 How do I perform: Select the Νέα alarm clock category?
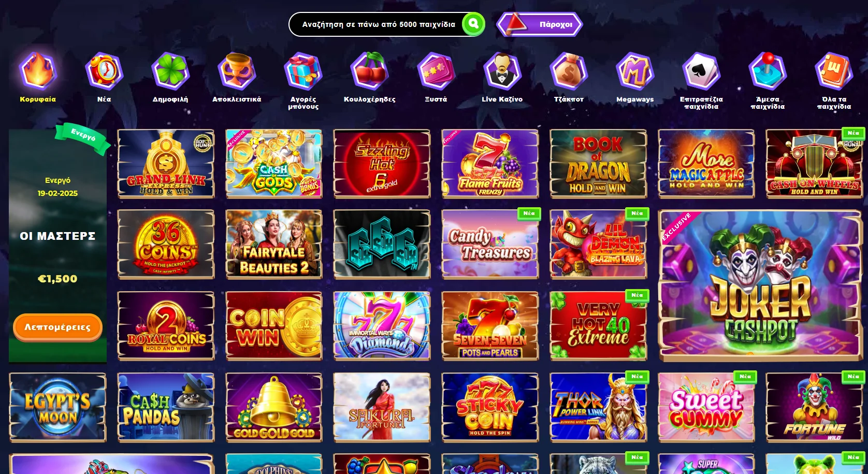[x=104, y=71]
